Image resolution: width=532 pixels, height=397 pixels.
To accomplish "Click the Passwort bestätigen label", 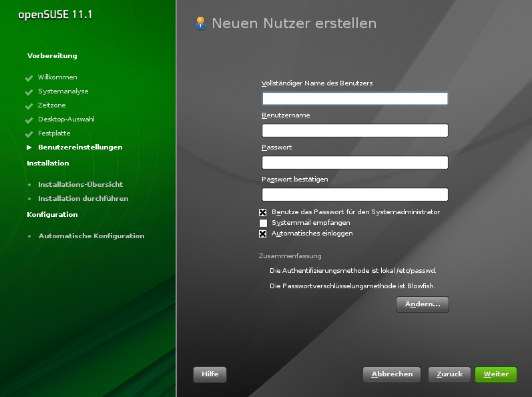I will coord(295,179).
